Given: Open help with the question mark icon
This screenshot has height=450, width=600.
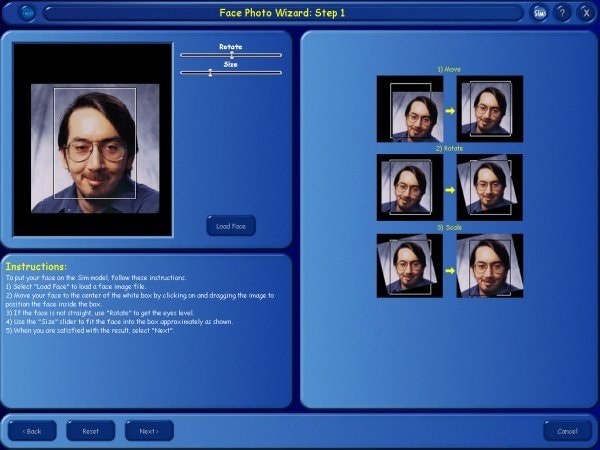Looking at the screenshot, I should 563,13.
